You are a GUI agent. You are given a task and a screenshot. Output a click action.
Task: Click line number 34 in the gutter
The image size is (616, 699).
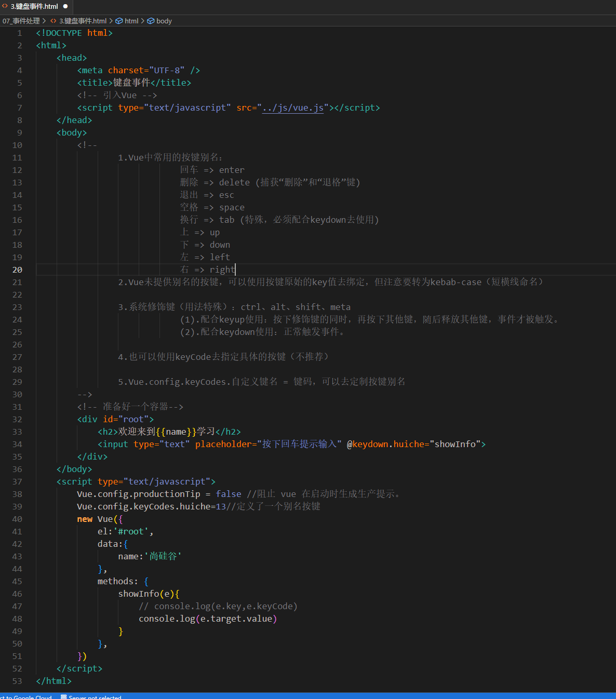pyautogui.click(x=17, y=444)
